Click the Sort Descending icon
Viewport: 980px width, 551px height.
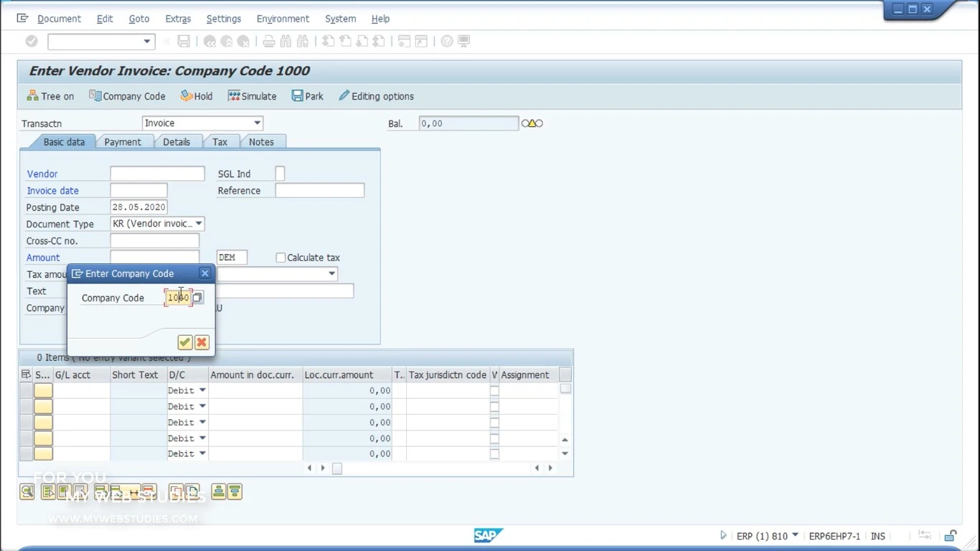[x=235, y=492]
